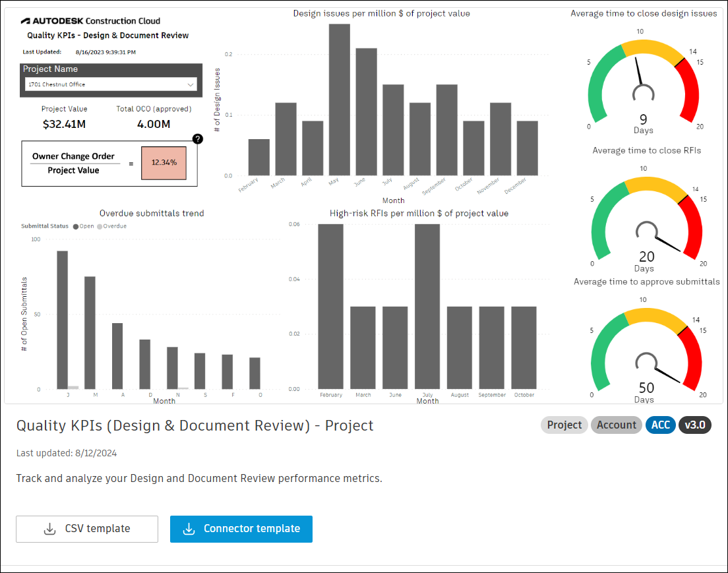Click 'Quality KPIs (Design & Document Review) - Project' heading
Viewport: 728px width, 573px height.
(x=195, y=426)
